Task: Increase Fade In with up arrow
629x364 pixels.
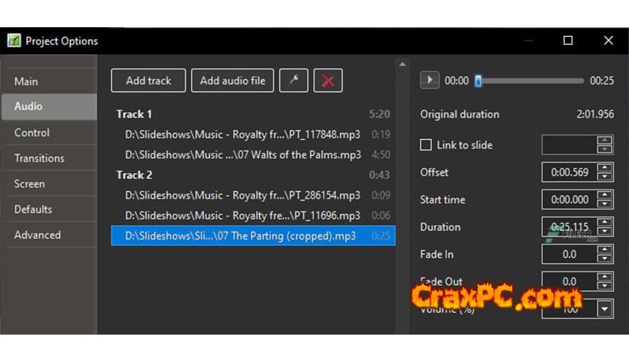Action: point(604,250)
